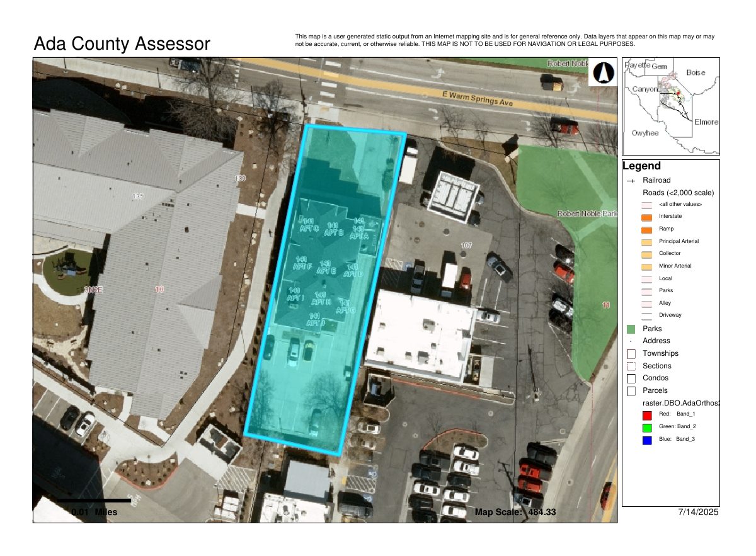
Task: Click the raster.DBO.AdaOrthos legend entry
Action: [681, 403]
